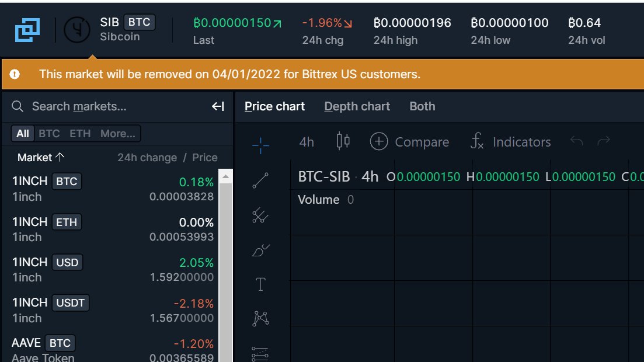The image size is (644, 362).
Task: Select the trend line drawing tool
Action: coord(260,180)
